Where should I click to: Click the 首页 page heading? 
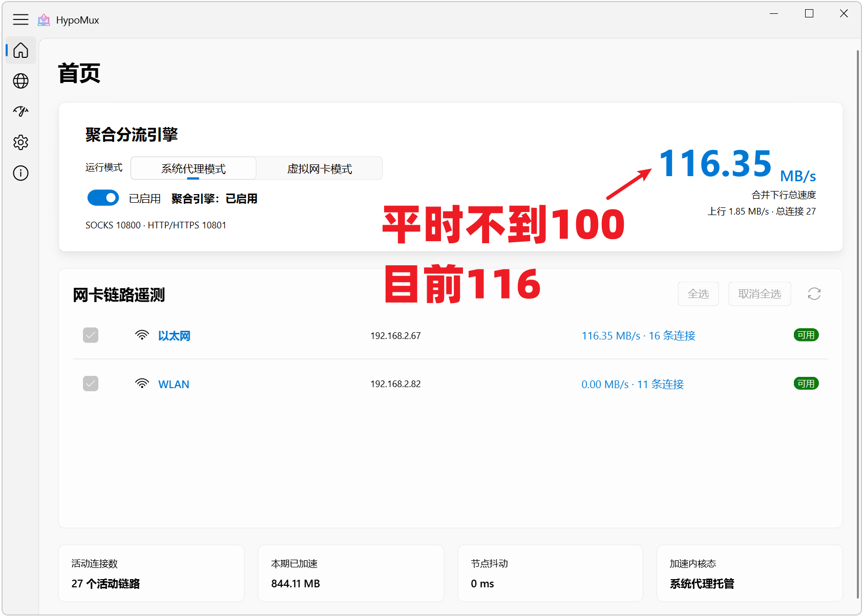(79, 73)
